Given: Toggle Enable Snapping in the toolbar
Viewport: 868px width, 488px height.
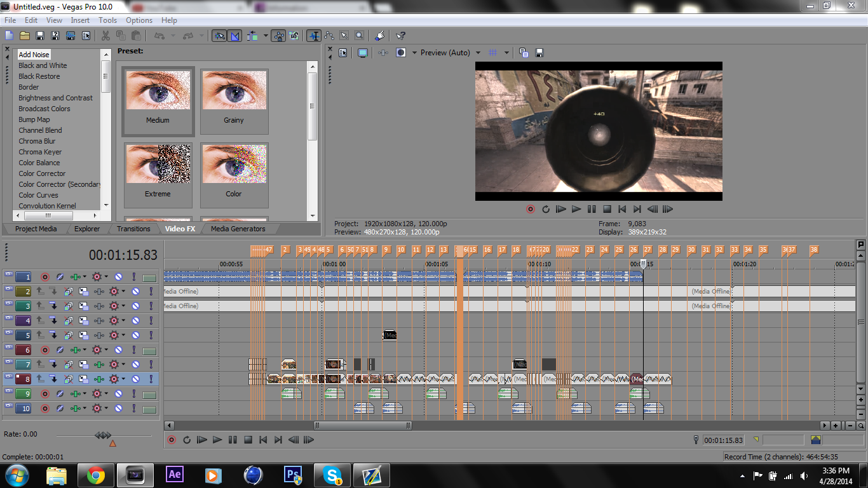Looking at the screenshot, I should (x=219, y=36).
